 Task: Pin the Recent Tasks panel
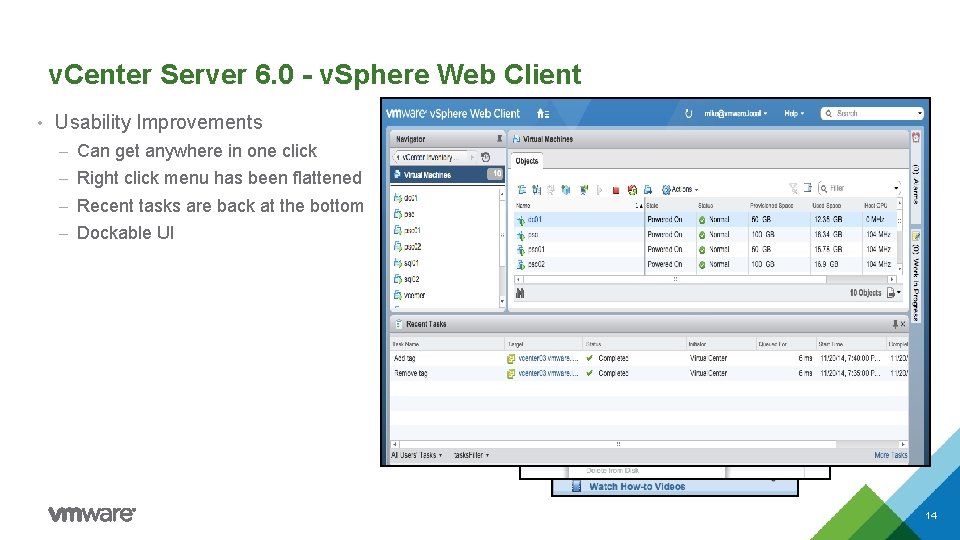coord(895,324)
